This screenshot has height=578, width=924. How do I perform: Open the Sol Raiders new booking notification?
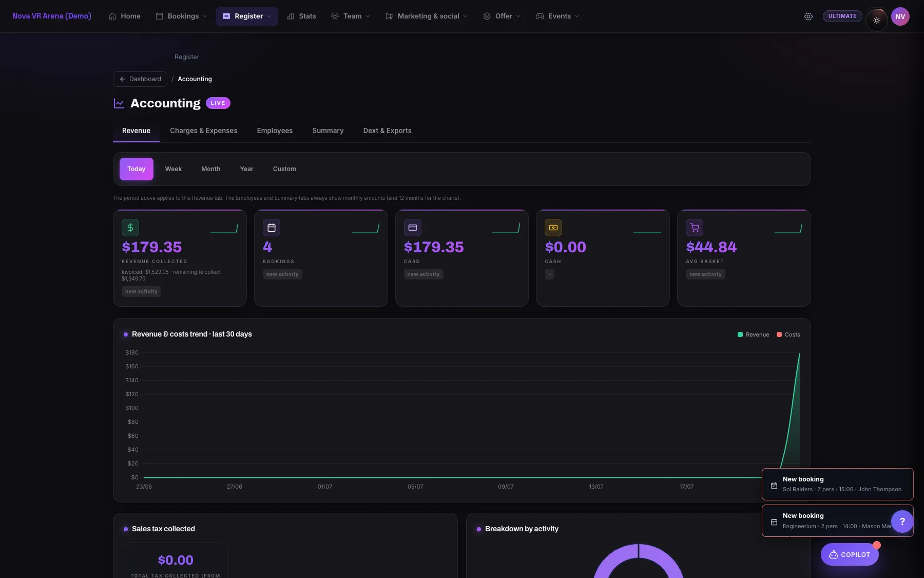pyautogui.click(x=838, y=484)
